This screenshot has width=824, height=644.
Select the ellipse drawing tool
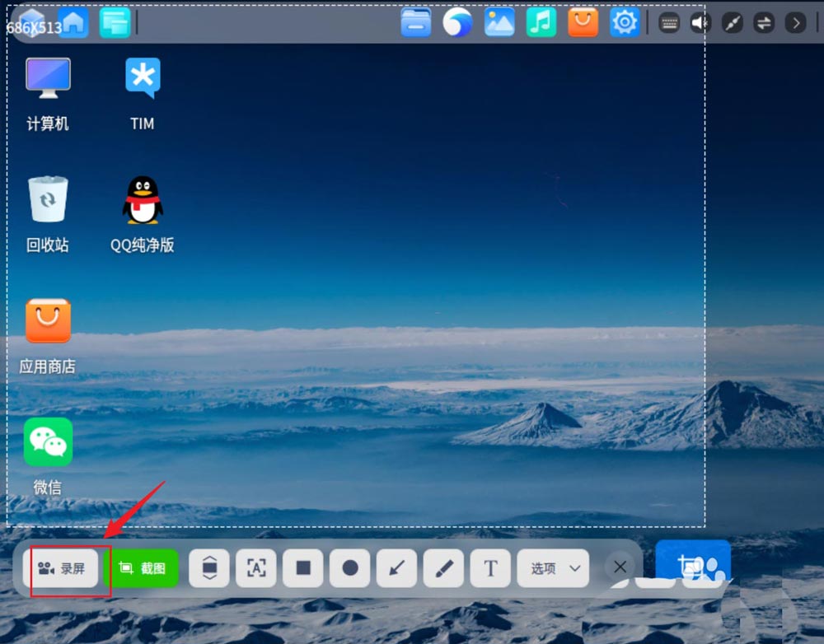[350, 568]
